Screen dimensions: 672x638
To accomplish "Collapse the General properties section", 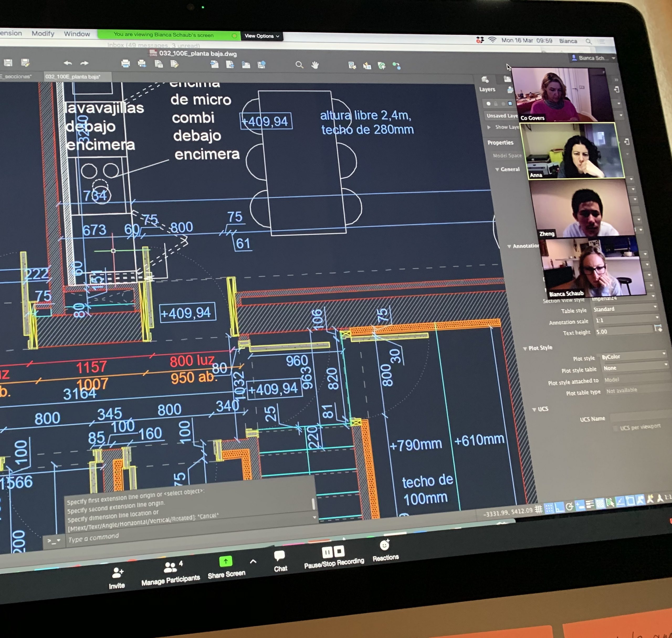I will click(497, 169).
